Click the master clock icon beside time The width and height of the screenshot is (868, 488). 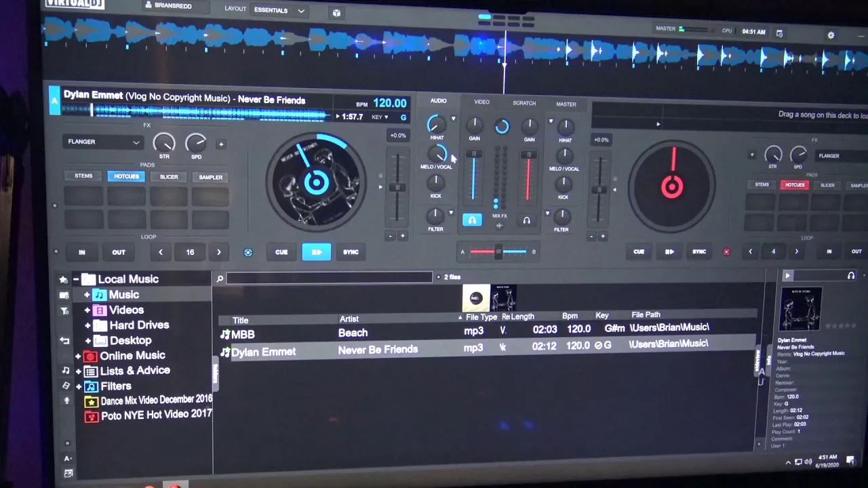pos(779,33)
